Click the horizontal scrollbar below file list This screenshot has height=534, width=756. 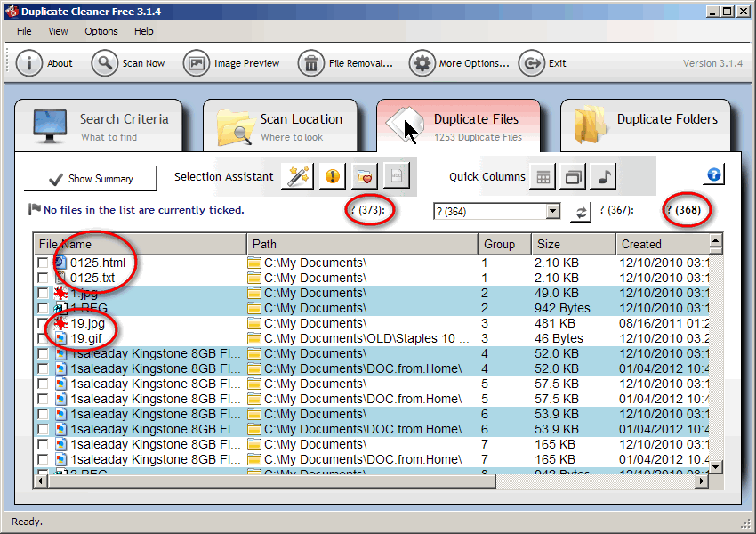(356, 481)
